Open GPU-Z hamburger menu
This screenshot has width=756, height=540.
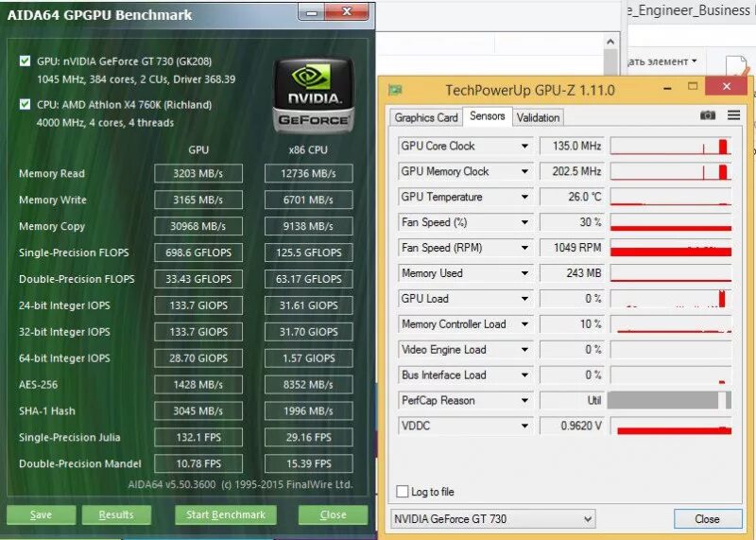point(734,115)
